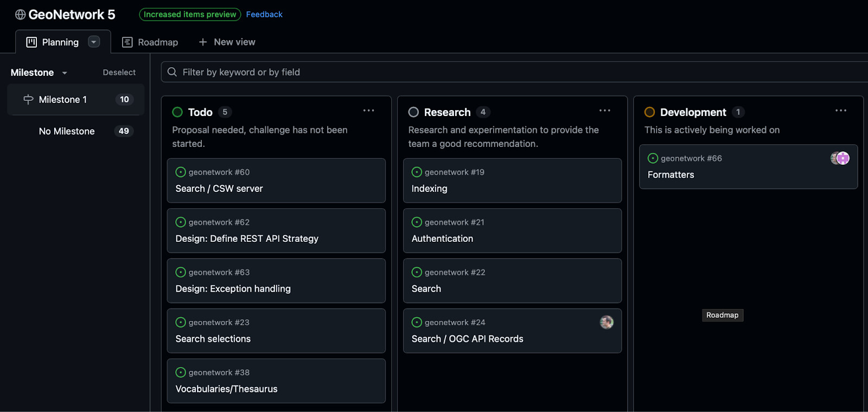Focus the Filter by keyword field
Screen dimensions: 868x412
point(514,72)
